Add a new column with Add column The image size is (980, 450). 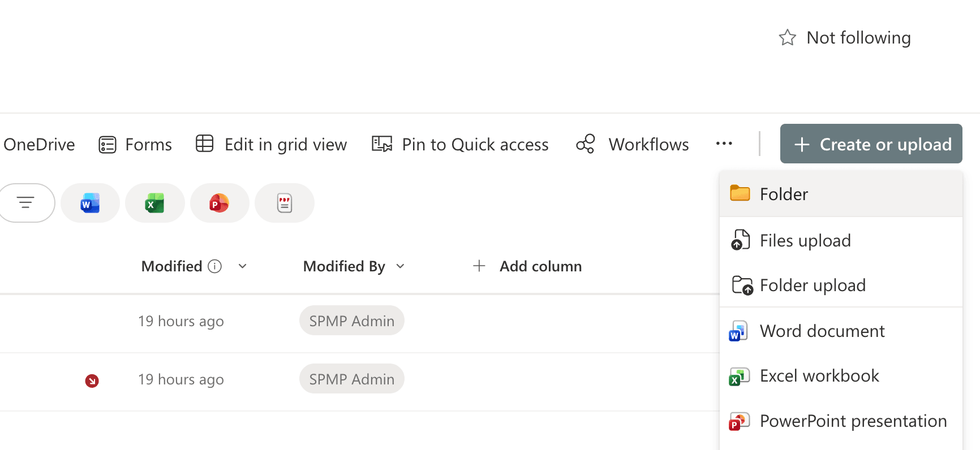pyautogui.click(x=526, y=266)
